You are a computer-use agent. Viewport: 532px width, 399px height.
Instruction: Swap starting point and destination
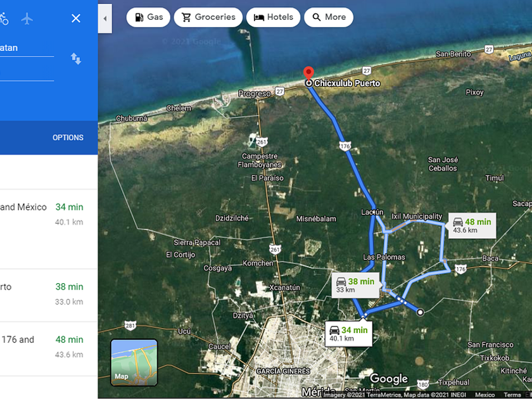click(76, 58)
